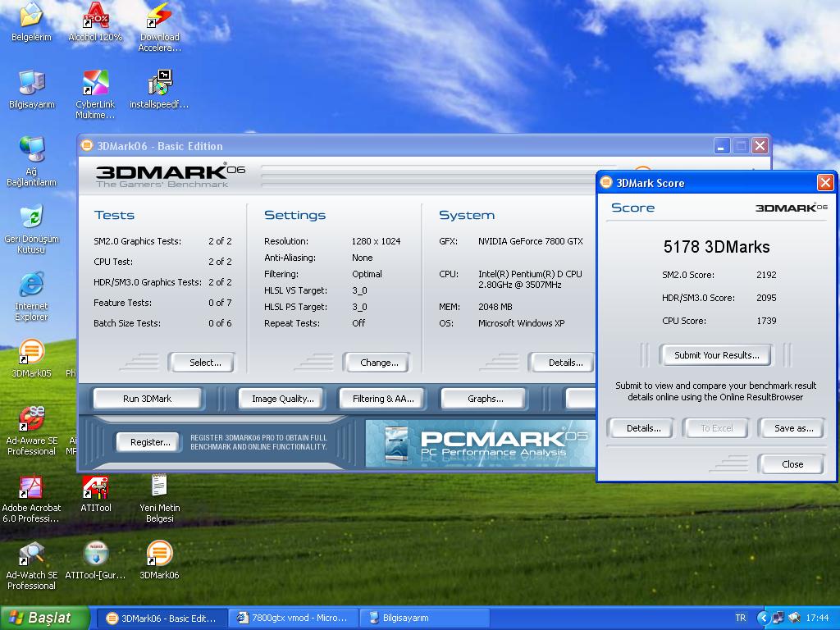840x630 pixels.
Task: Open the 3DMark05 desktop shortcut icon
Action: pyautogui.click(x=31, y=353)
